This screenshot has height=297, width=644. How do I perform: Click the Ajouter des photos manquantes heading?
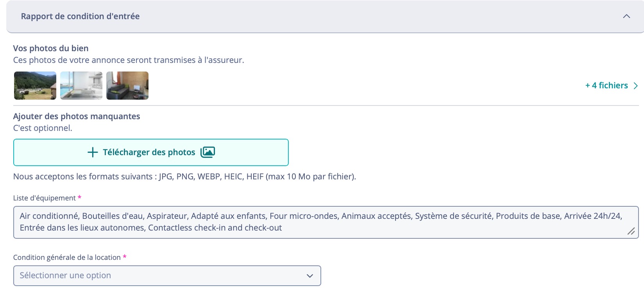(77, 116)
